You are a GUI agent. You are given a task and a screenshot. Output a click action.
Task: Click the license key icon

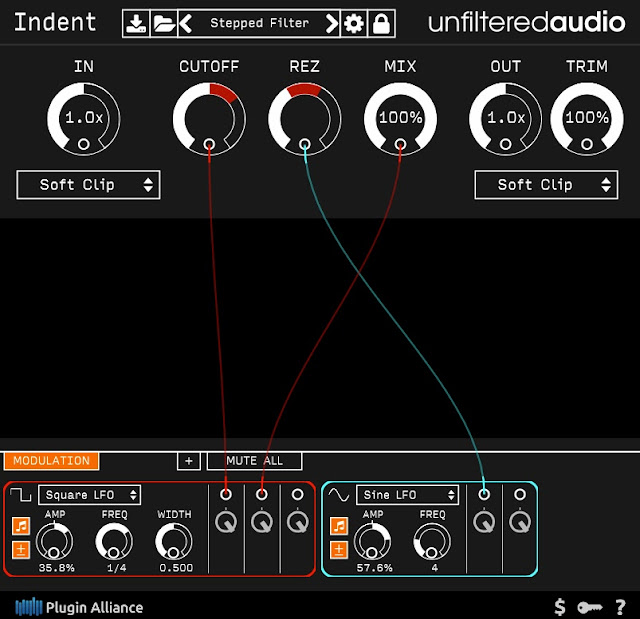590,608
